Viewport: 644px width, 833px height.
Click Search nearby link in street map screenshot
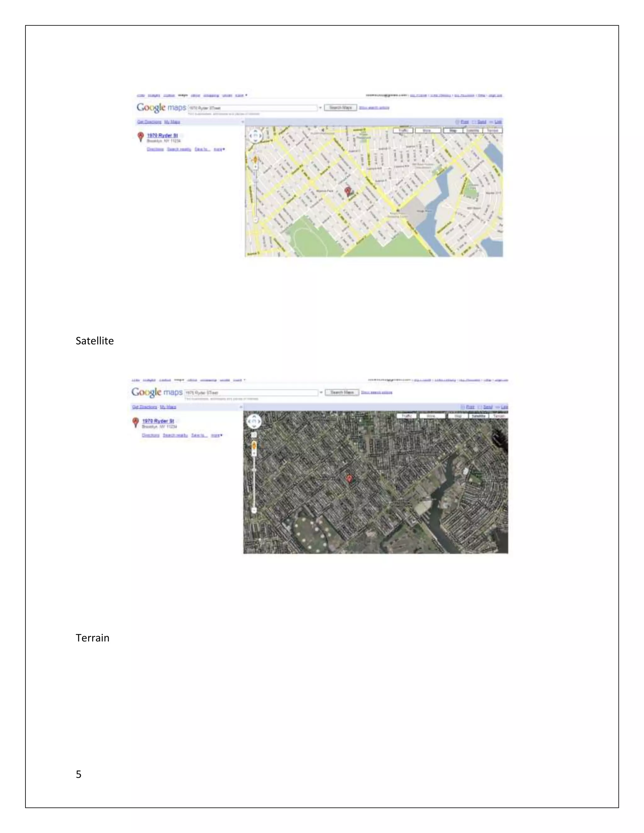pyautogui.click(x=179, y=149)
